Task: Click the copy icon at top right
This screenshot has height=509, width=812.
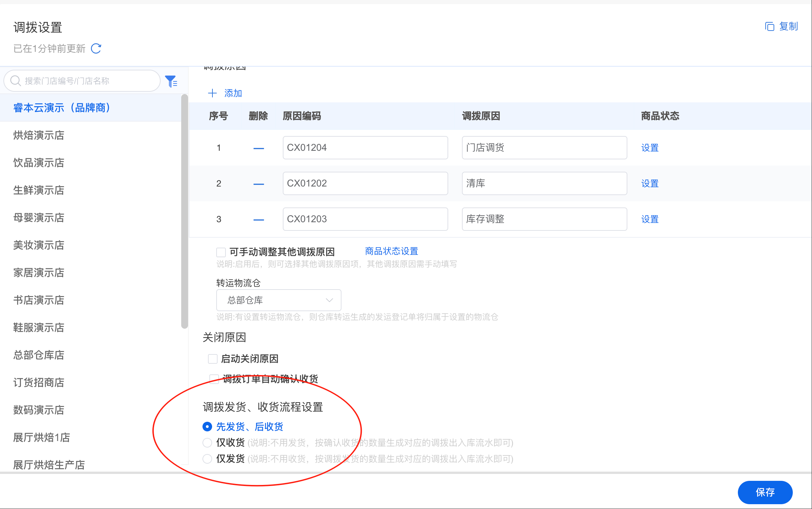Action: coord(769,26)
